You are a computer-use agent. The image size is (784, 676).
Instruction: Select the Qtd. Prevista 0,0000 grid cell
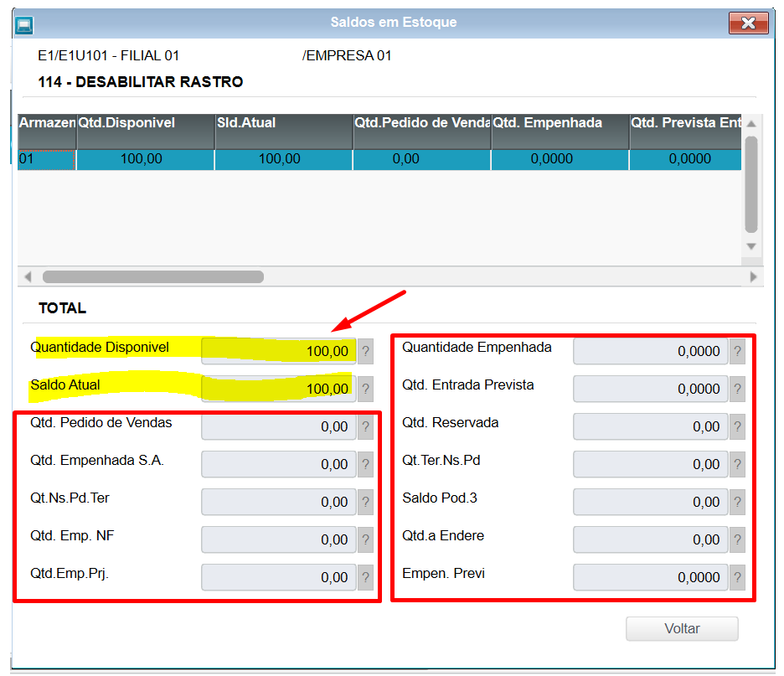coord(685,159)
